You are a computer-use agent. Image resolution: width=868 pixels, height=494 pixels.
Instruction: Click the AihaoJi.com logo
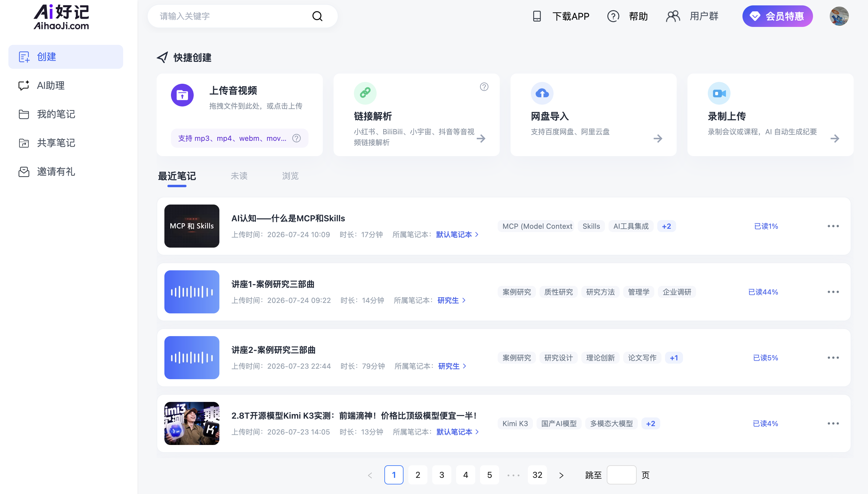(x=61, y=17)
